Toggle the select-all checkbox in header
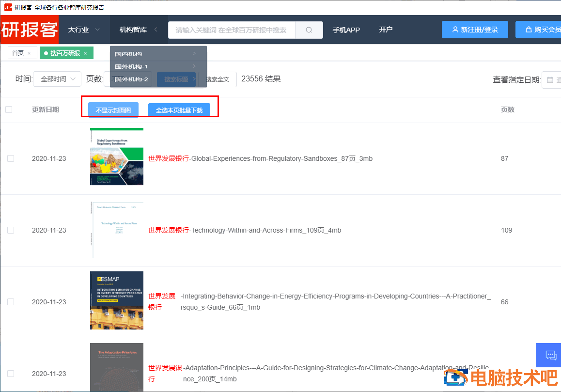This screenshot has width=561, height=392. tap(9, 110)
